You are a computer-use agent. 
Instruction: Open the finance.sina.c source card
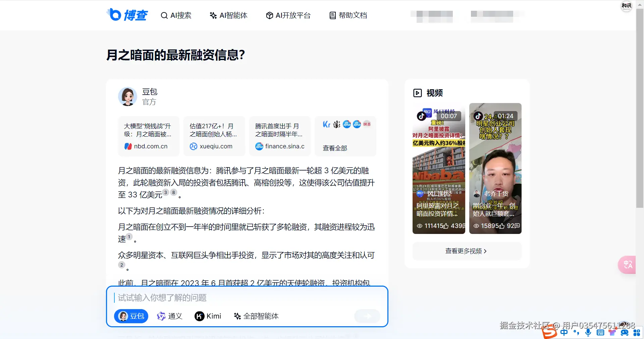coord(280,136)
